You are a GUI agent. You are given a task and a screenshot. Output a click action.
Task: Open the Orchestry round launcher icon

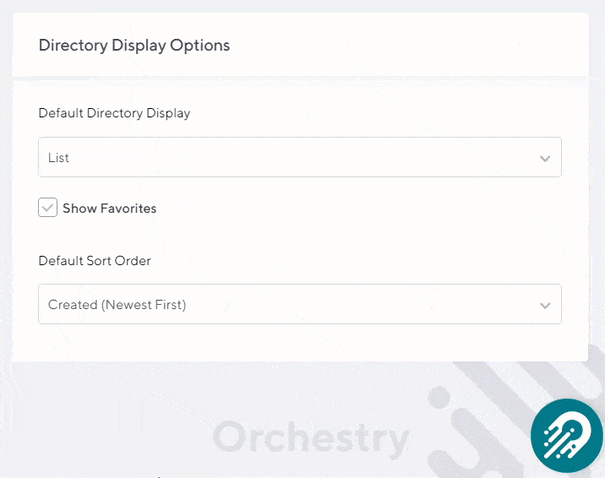coord(566,434)
